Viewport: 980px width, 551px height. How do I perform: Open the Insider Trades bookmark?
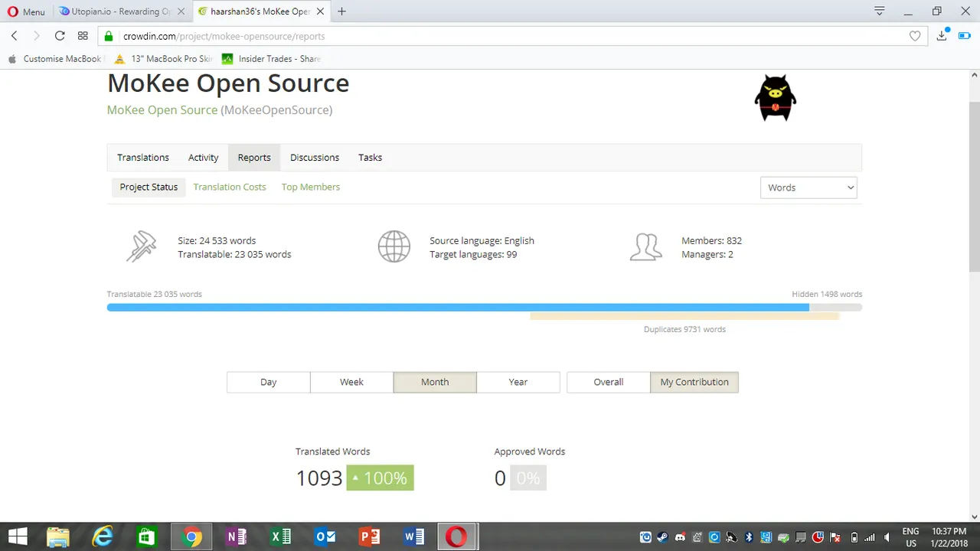coord(271,59)
